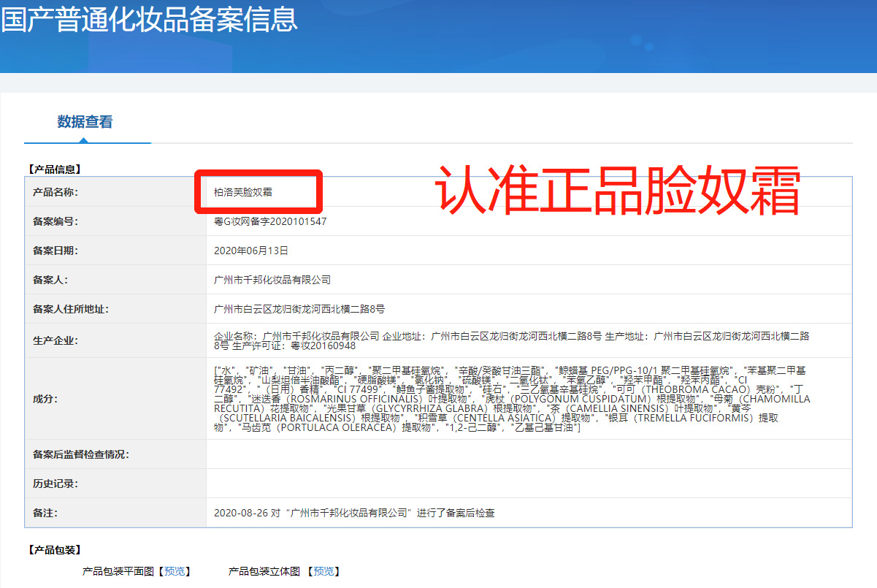The image size is (877, 588).
Task: Click the 备案后监督检查情况 row label
Action: tap(81, 454)
